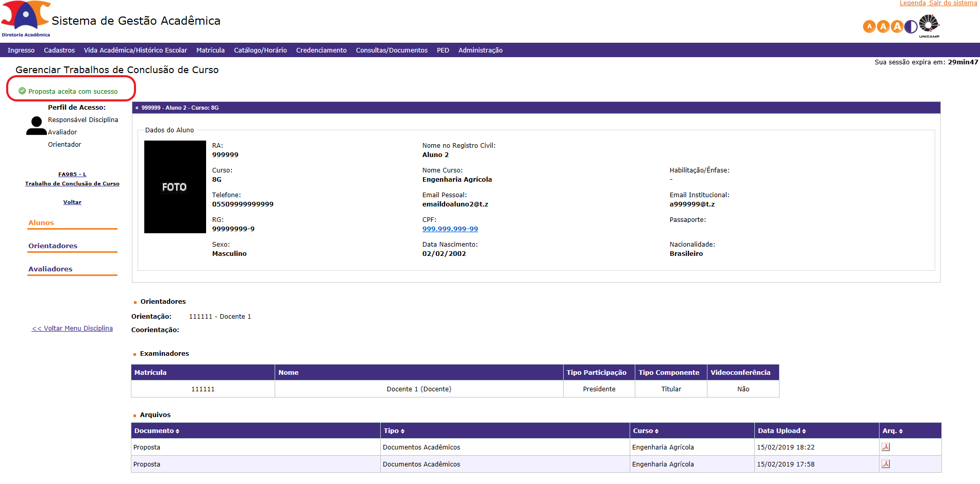The height and width of the screenshot is (484, 980).
Task: Click RG value 99999999-9
Action: tap(233, 229)
